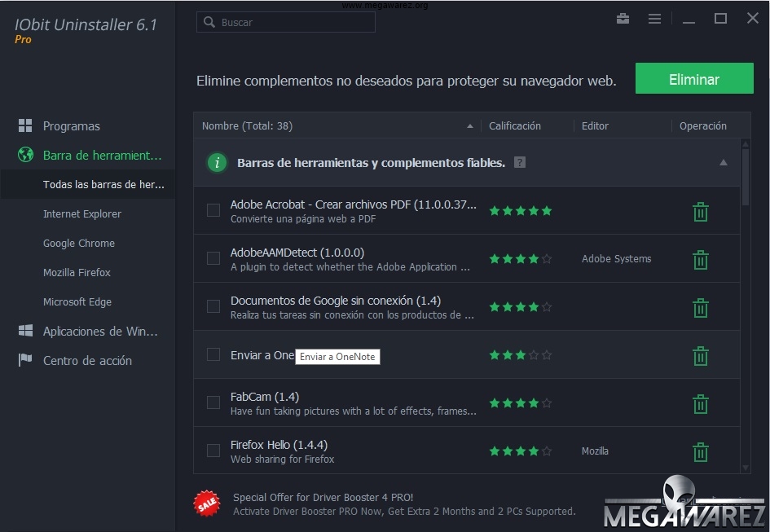Screen dimensions: 770x532
Task: Open Special Offer for Driver Booster link
Action: 323,497
